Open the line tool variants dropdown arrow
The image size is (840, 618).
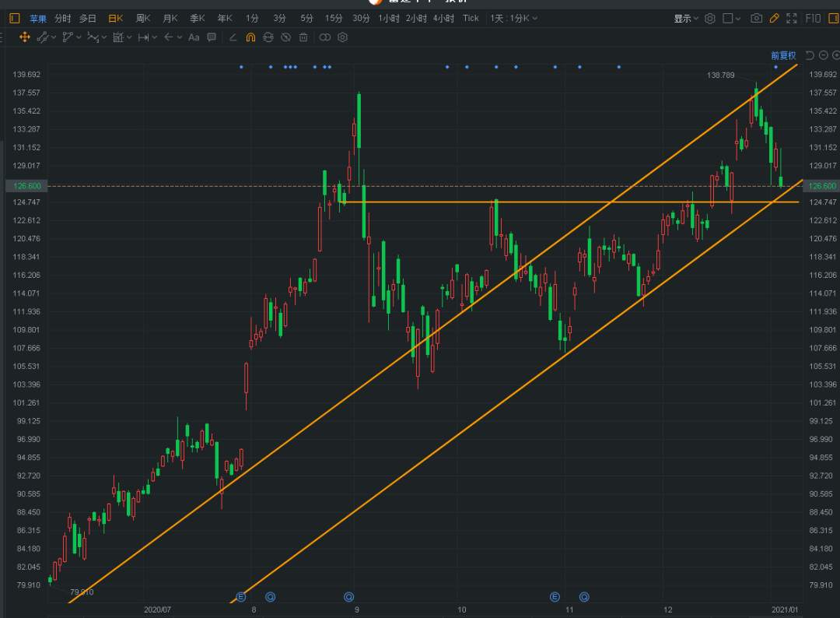[x=54, y=37]
